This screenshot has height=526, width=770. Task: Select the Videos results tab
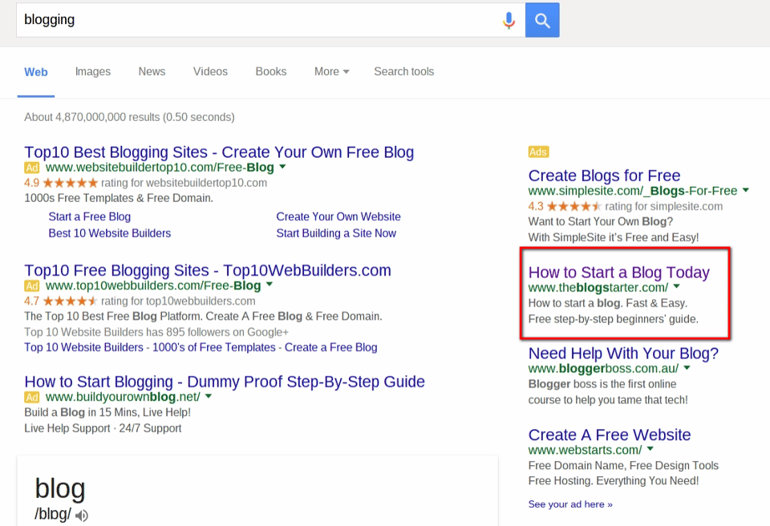click(x=210, y=72)
